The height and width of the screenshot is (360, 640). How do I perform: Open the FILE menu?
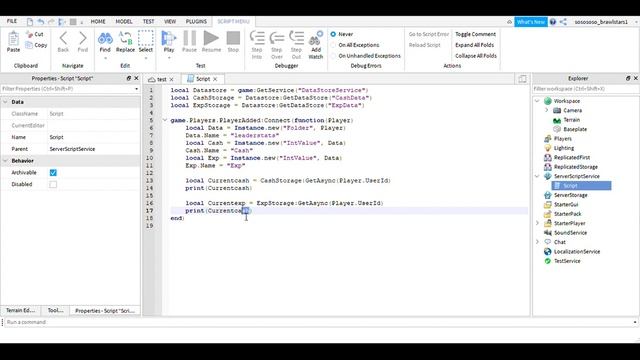[x=12, y=21]
